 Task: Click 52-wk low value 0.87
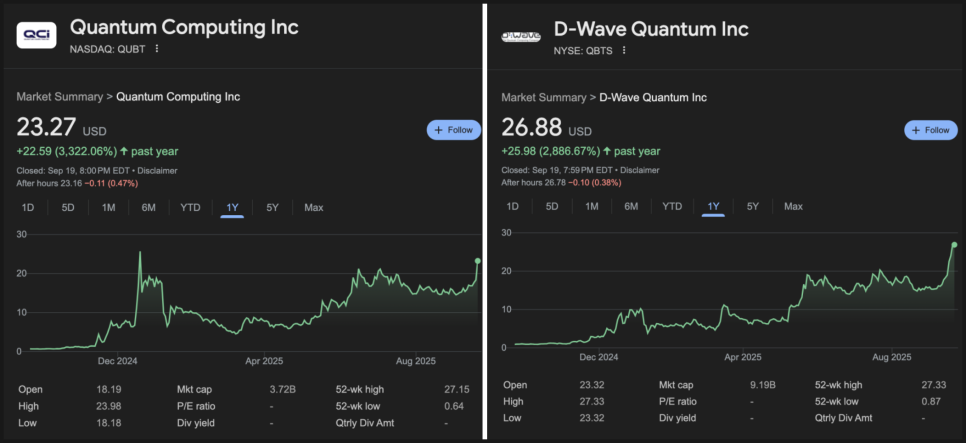(932, 402)
